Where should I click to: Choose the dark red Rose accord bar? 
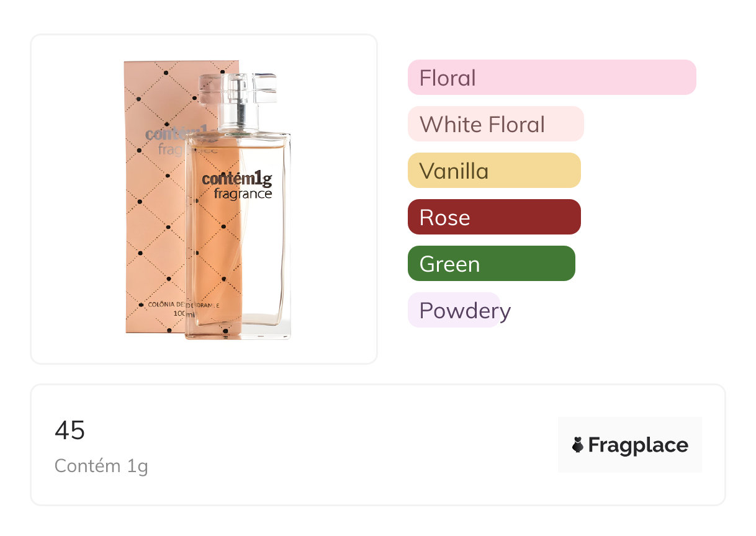[x=493, y=217]
